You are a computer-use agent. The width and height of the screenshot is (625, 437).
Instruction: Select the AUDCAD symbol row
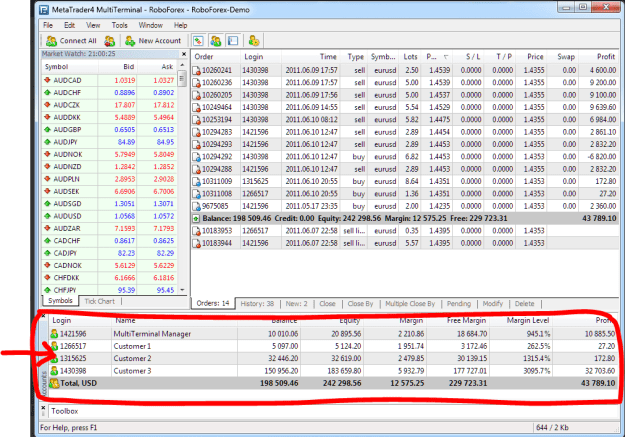[x=109, y=80]
